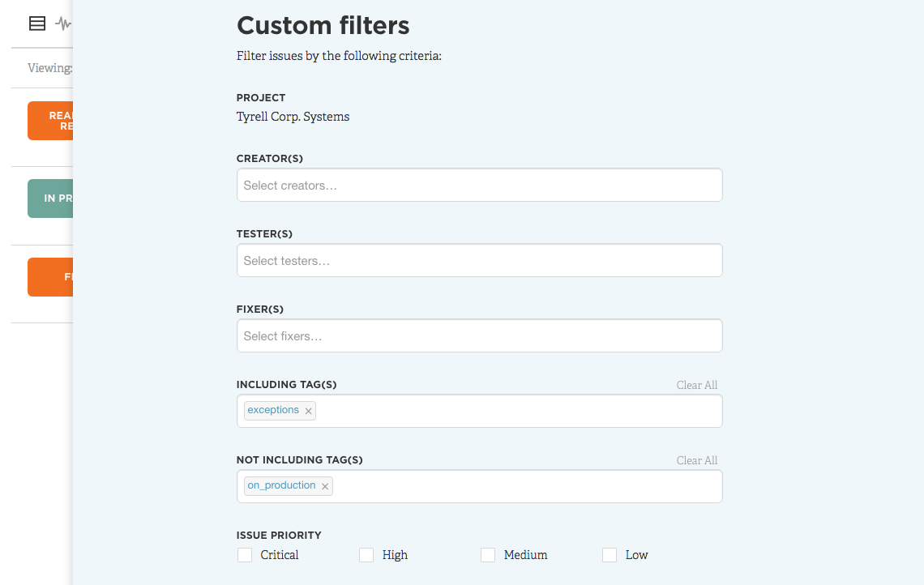Viewport: 924px width, 585px height.
Task: Click the Ready for Retest status badge
Action: click(x=50, y=120)
